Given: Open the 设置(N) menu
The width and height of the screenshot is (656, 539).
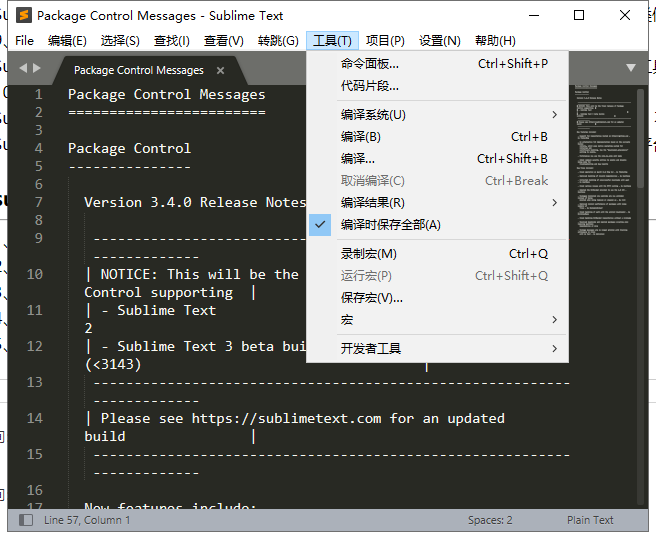Looking at the screenshot, I should pyautogui.click(x=439, y=41).
